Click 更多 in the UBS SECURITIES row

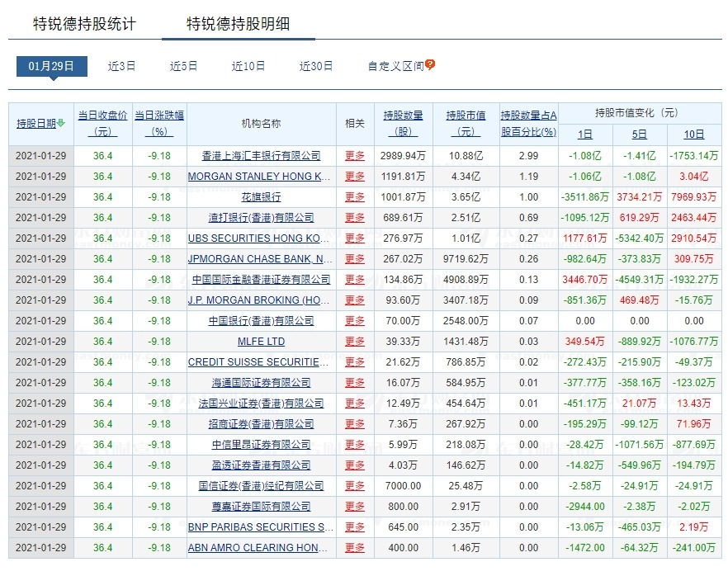[x=355, y=238]
